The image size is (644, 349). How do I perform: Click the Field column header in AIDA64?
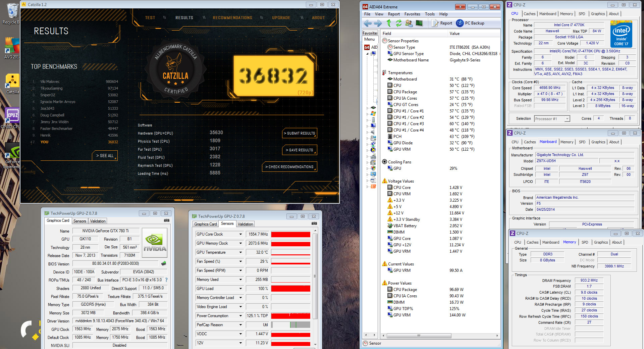(x=414, y=34)
